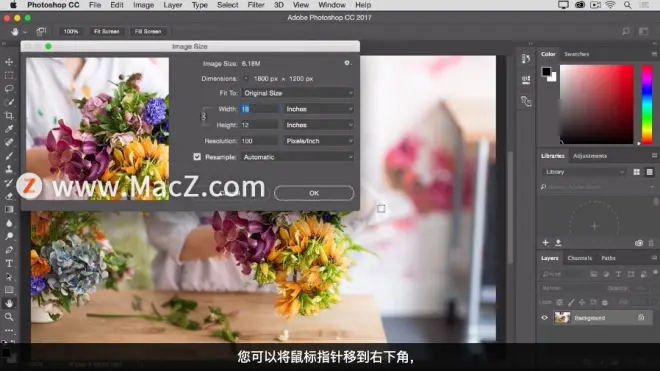Select the Eyedropper tool

[9, 129]
